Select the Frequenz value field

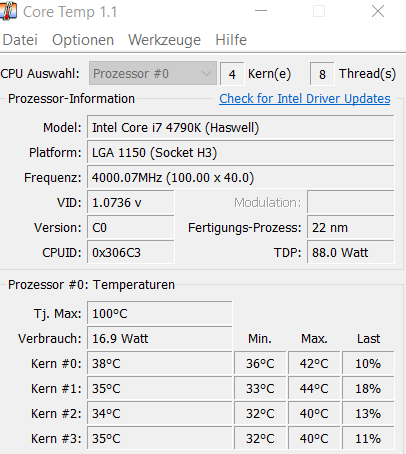pos(241,177)
